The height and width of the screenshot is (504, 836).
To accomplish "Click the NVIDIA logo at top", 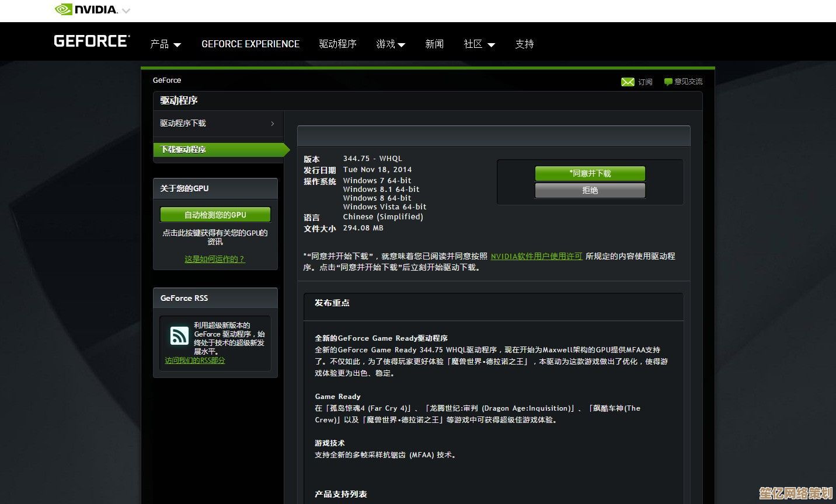I will pos(86,10).
